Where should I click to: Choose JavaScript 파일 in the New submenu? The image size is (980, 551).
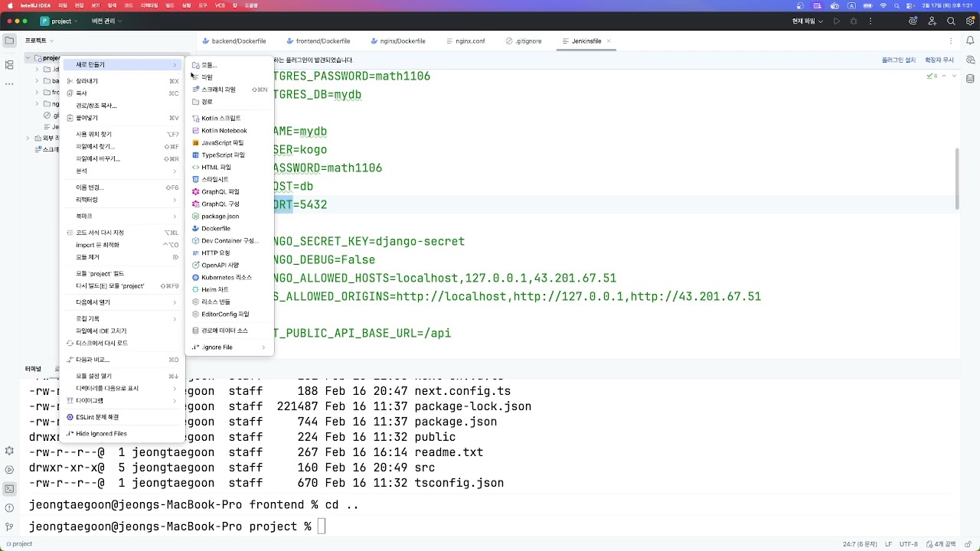pos(230,142)
